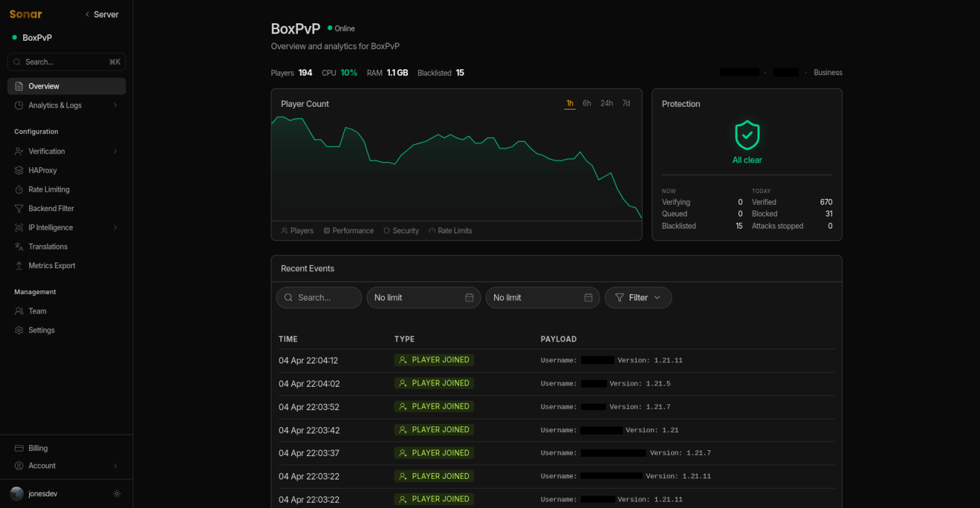The image size is (980, 508).
Task: Expand Verification submenu chevron
Action: click(115, 151)
